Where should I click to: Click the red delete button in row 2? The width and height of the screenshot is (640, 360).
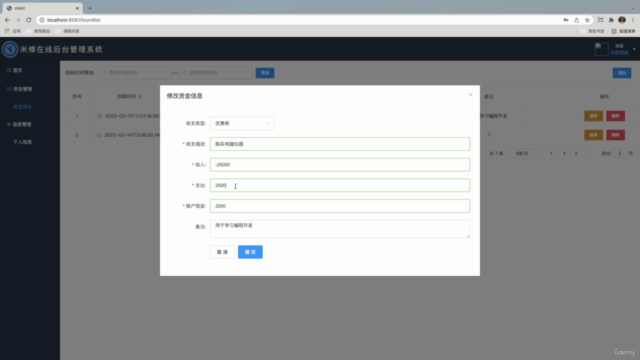click(616, 135)
